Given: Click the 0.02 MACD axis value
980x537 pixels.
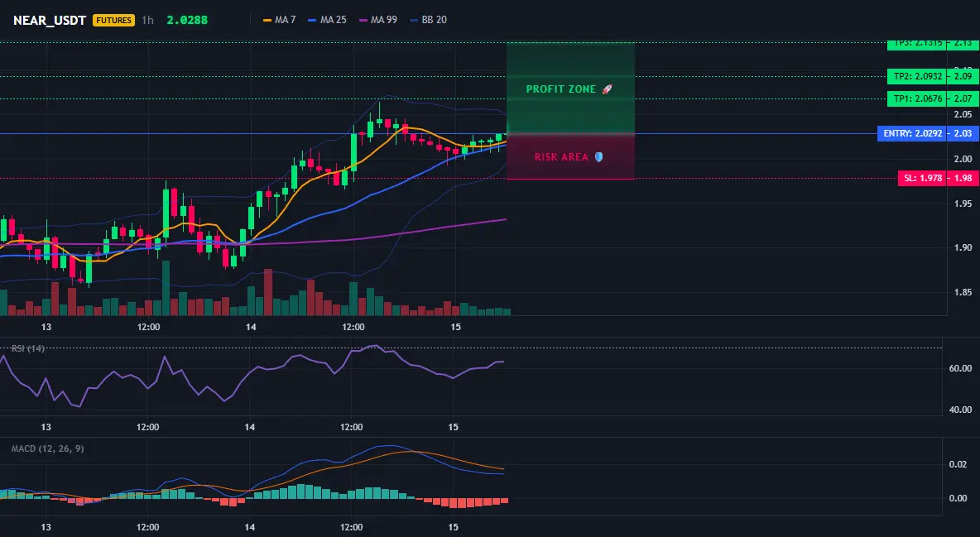Looking at the screenshot, I should click(x=958, y=464).
